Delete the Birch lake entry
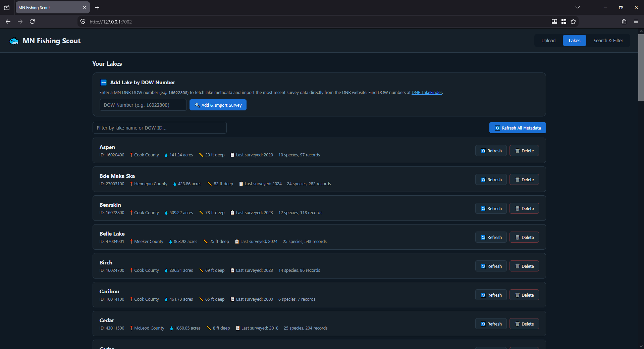This screenshot has width=644, height=349. [x=524, y=266]
